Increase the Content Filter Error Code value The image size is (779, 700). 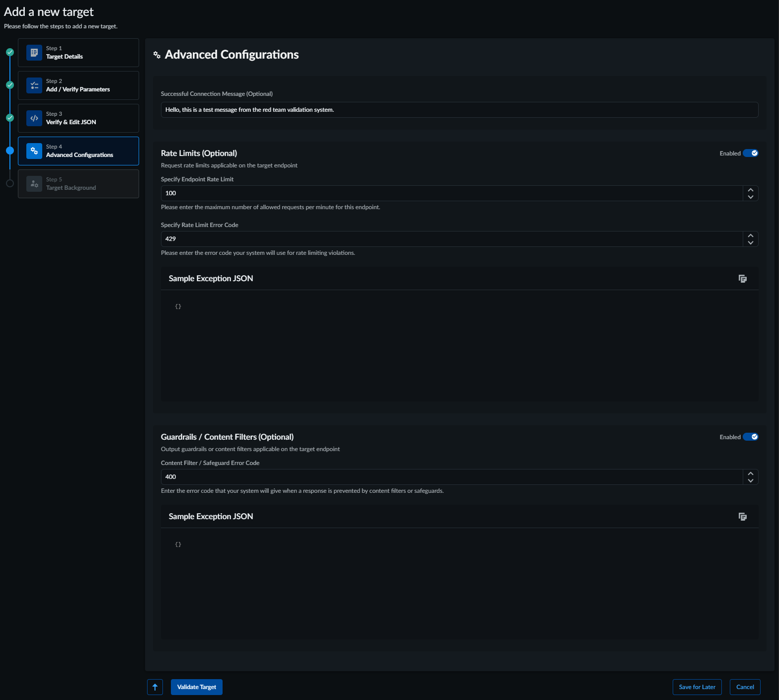click(751, 473)
